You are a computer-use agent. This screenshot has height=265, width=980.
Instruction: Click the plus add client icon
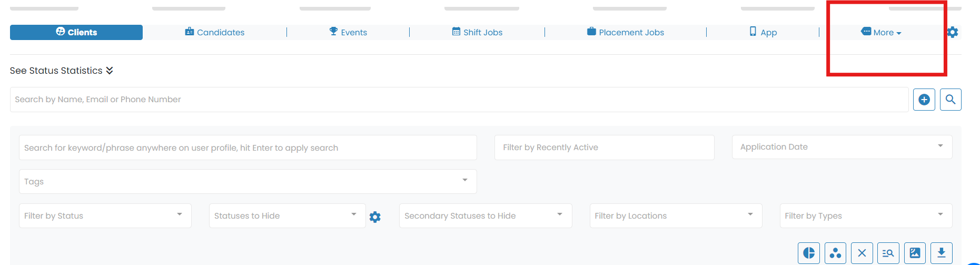(924, 100)
